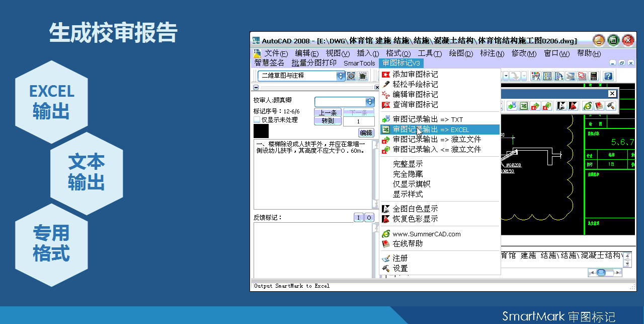
Task: Click the TXT export icon in floating toolbar
Action: [x=512, y=106]
